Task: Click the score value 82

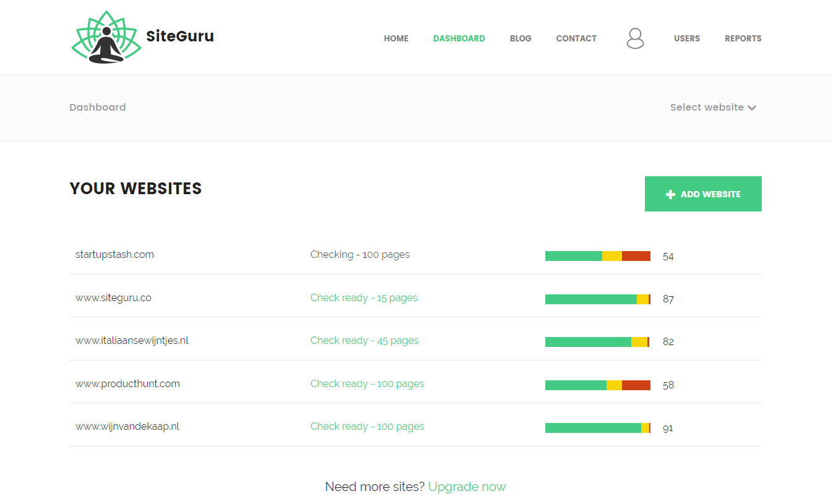Action: 668,342
